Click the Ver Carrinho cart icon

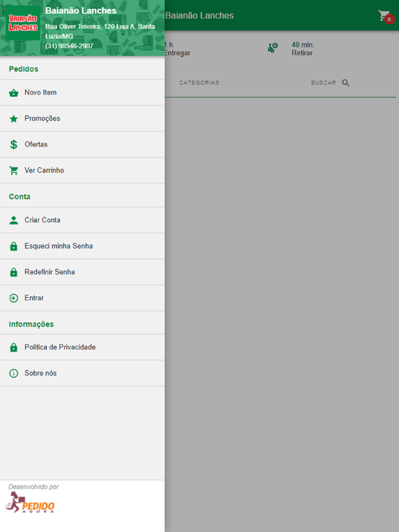[14, 170]
